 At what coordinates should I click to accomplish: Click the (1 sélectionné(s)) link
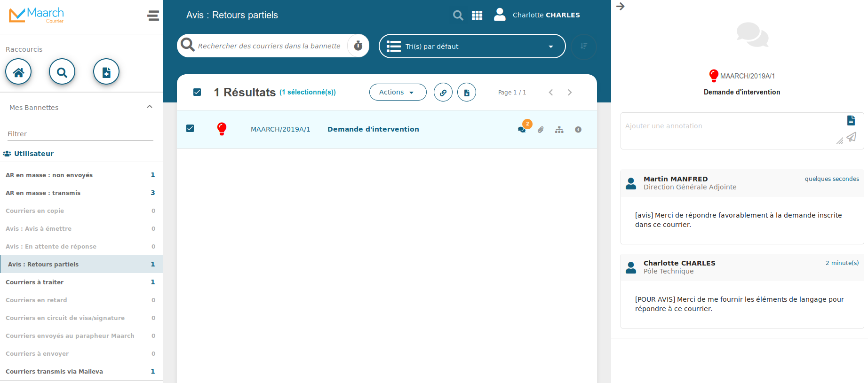coord(308,92)
